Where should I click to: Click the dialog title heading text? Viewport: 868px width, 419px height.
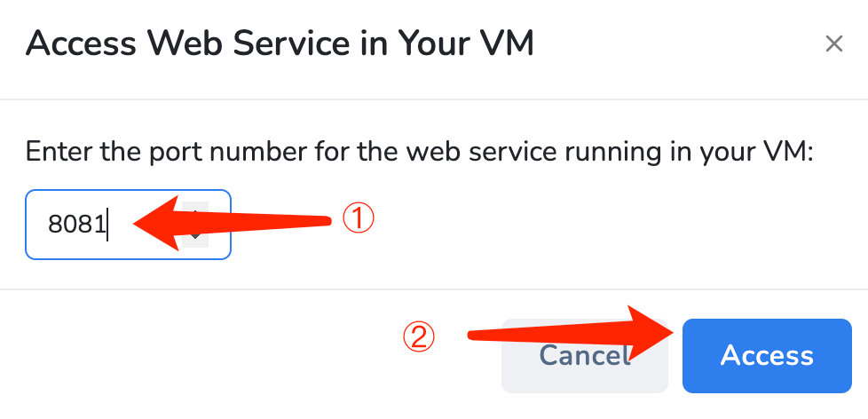280,43
